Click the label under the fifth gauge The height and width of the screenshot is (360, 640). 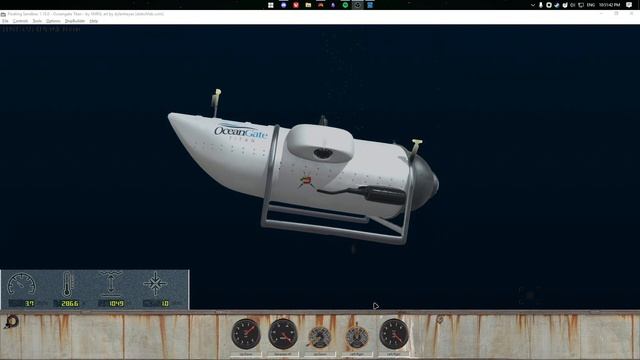tap(394, 354)
